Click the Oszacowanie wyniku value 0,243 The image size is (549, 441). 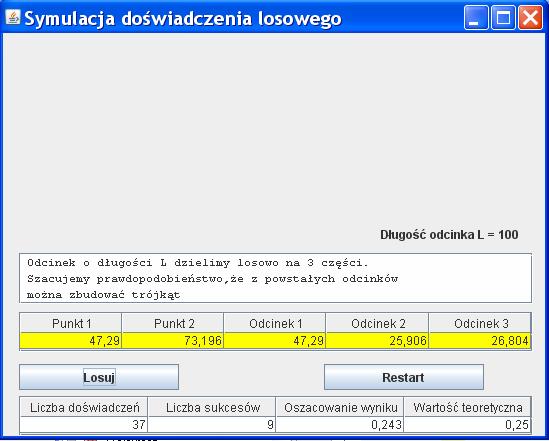(x=340, y=425)
